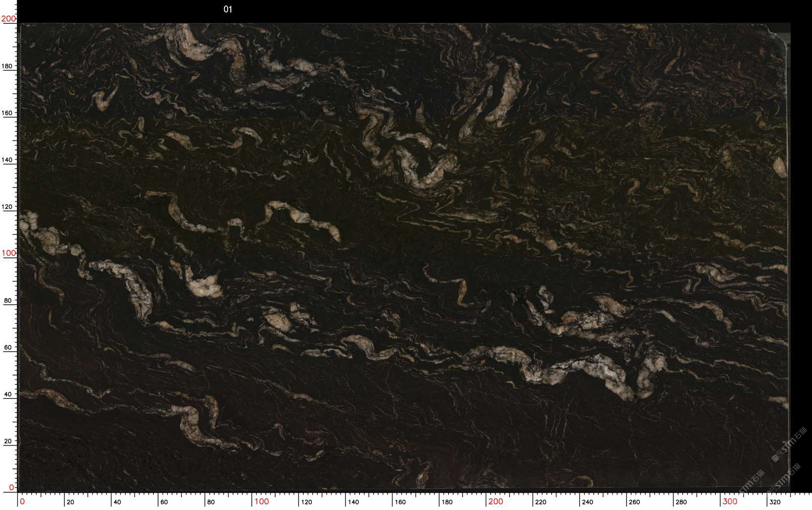Click the 320 mark on the horizontal ruler
The image size is (812, 510).
tap(775, 502)
